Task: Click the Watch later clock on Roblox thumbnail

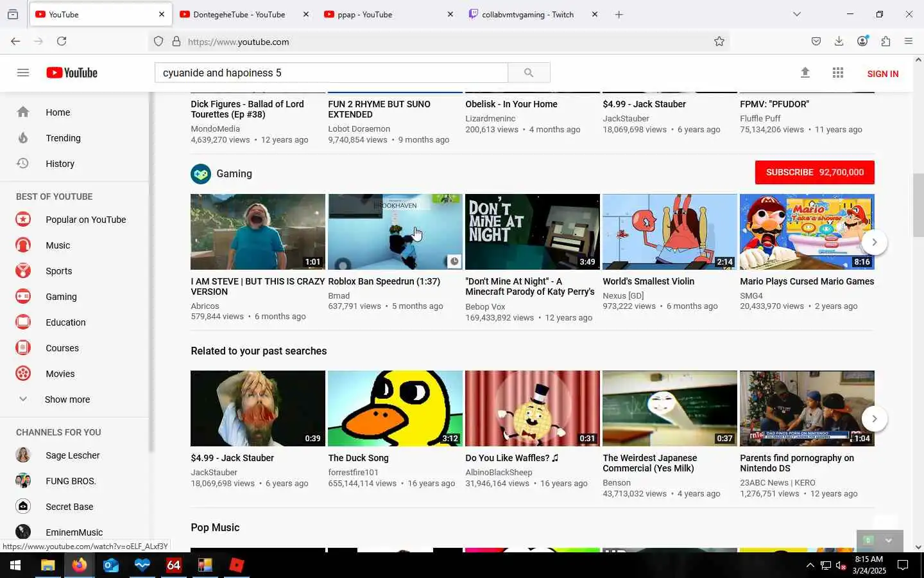Action: (x=454, y=261)
